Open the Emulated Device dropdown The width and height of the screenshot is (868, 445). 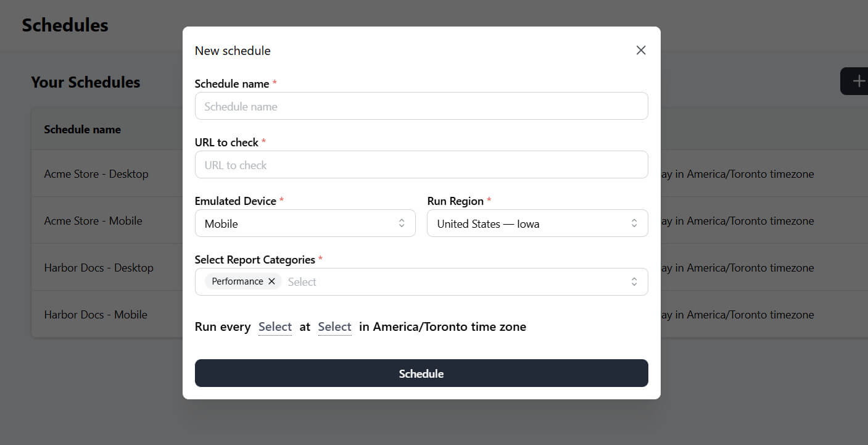pyautogui.click(x=305, y=223)
